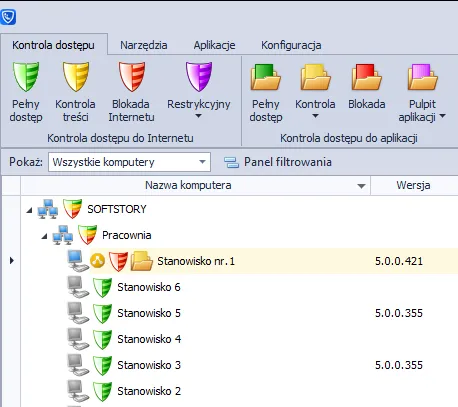Click the orange status badge on Stanowisko nr.1

97,261
